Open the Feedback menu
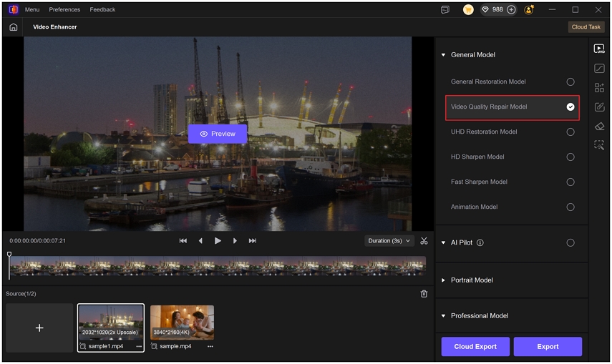Viewport: 612px width, 364px height. click(x=102, y=10)
